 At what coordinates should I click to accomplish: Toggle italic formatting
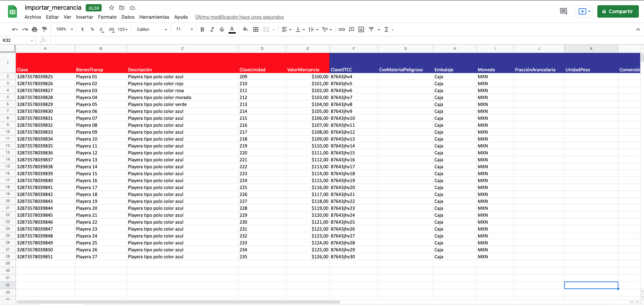(212, 29)
